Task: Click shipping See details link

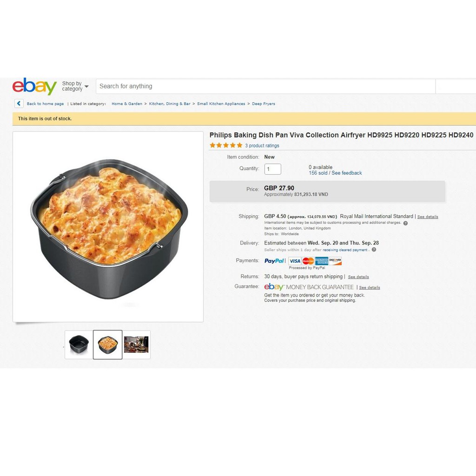Action: pyautogui.click(x=428, y=217)
